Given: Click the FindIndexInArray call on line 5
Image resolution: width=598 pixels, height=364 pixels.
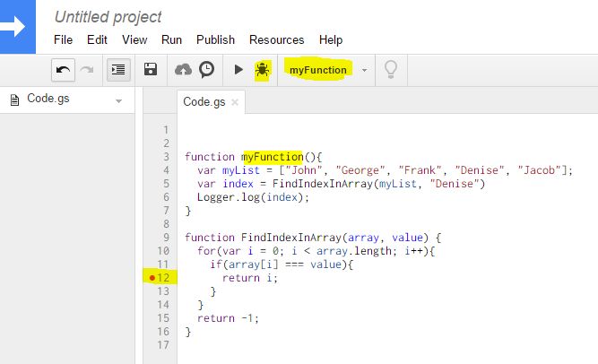Looking at the screenshot, I should click(323, 184).
